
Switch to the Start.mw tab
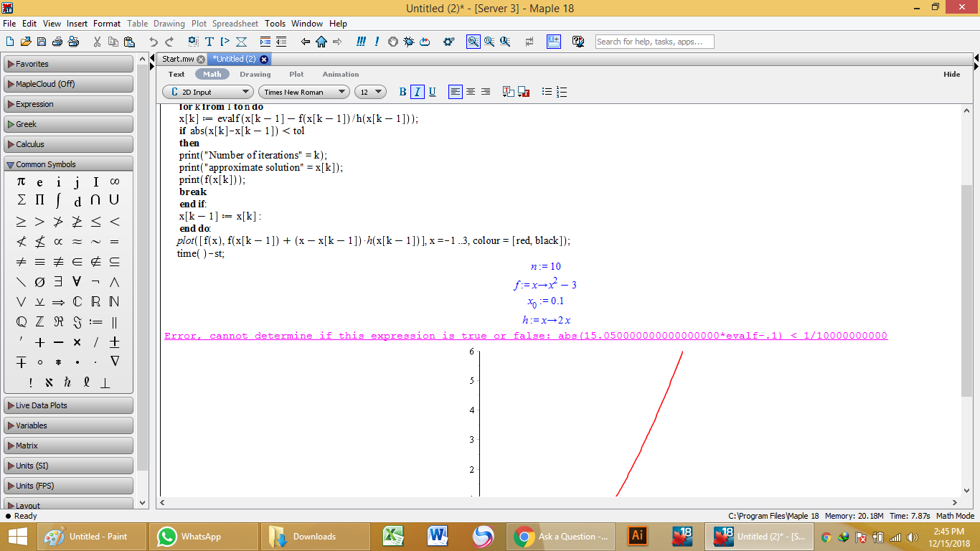point(178,59)
